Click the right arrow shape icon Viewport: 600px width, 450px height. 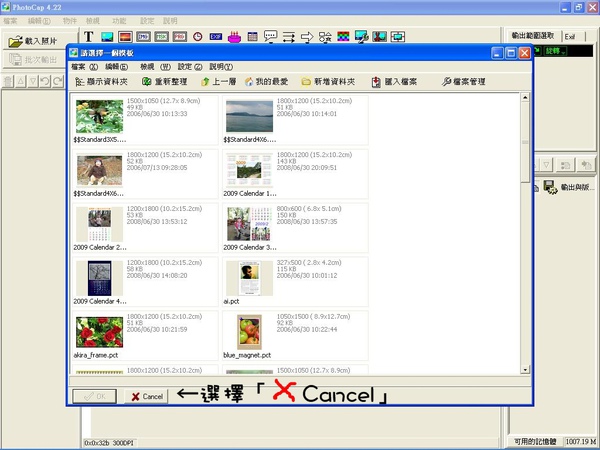pyautogui.click(x=307, y=37)
